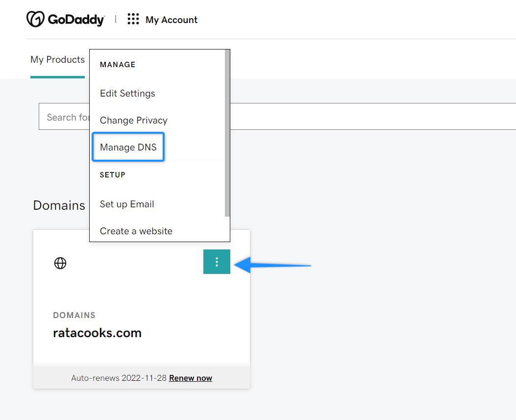Image resolution: width=516 pixels, height=420 pixels.
Task: Choose Change Privacy option
Action: tap(133, 120)
